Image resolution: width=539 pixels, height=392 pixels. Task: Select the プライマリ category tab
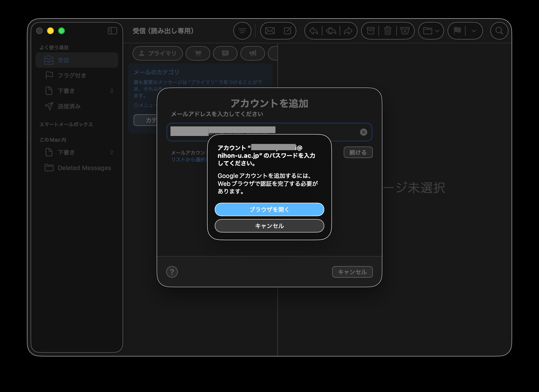point(158,53)
